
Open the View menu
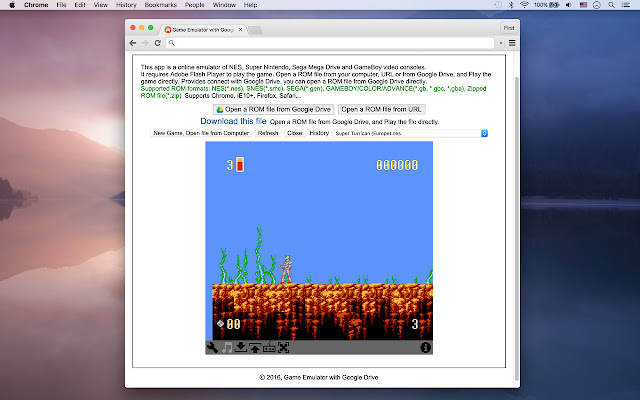[100, 5]
